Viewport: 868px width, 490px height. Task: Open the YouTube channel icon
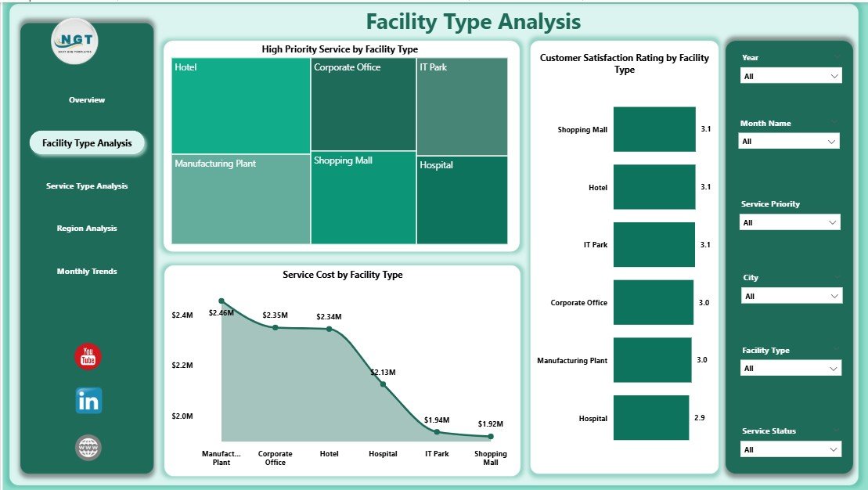(x=87, y=356)
